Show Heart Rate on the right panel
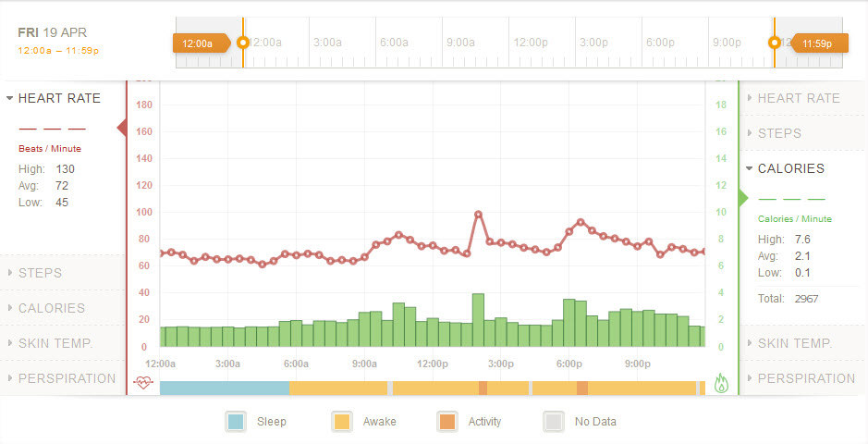This screenshot has height=444, width=868. coord(798,98)
